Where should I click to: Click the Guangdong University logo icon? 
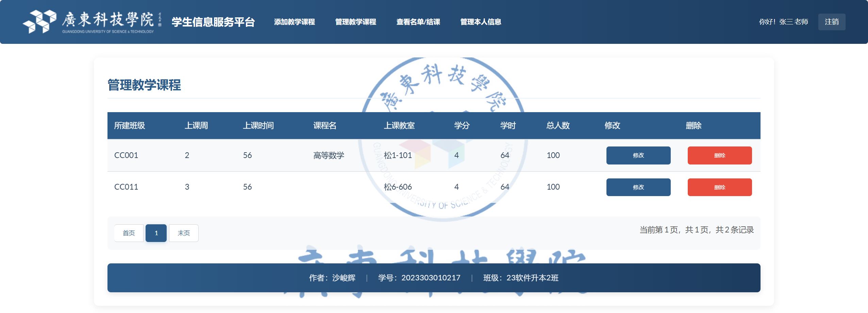(39, 21)
